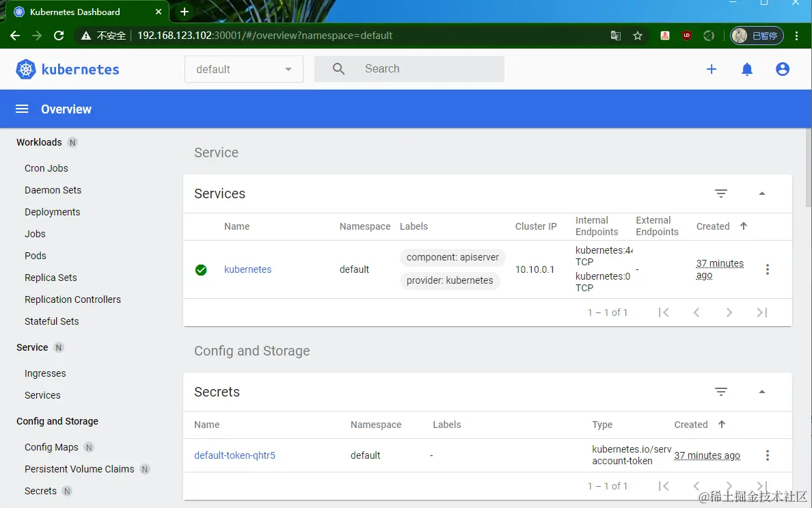Click the provider: kubernetes label chip

click(x=450, y=281)
